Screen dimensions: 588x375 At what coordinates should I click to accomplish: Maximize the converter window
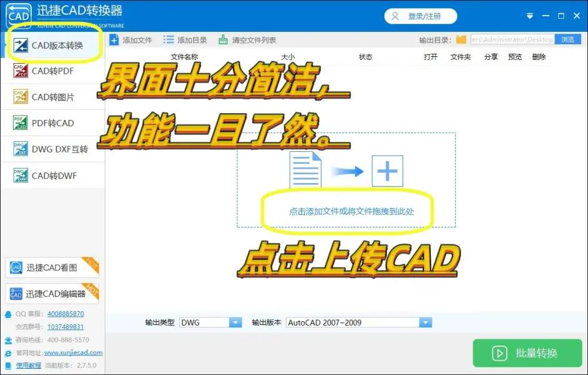(561, 16)
